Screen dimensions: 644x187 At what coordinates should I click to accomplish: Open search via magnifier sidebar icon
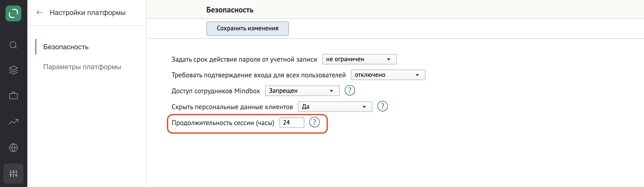point(13,45)
